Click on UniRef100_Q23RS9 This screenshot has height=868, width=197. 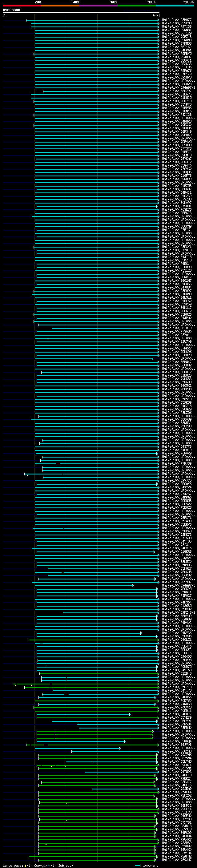click(x=177, y=843)
